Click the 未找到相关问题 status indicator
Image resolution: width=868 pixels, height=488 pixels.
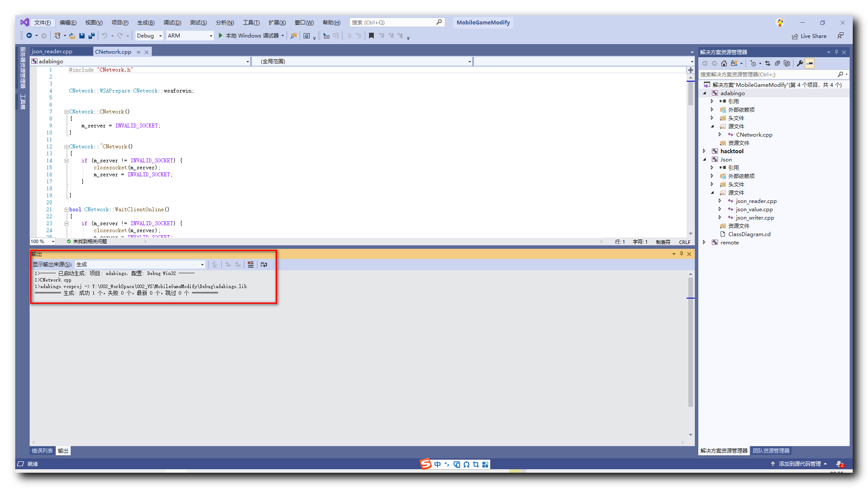coord(87,241)
